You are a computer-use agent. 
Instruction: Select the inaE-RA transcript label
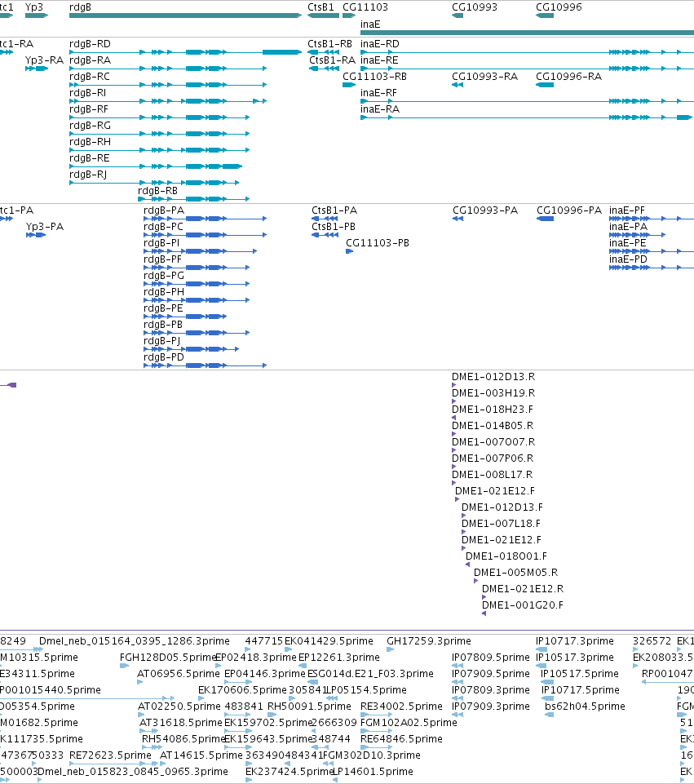380,109
